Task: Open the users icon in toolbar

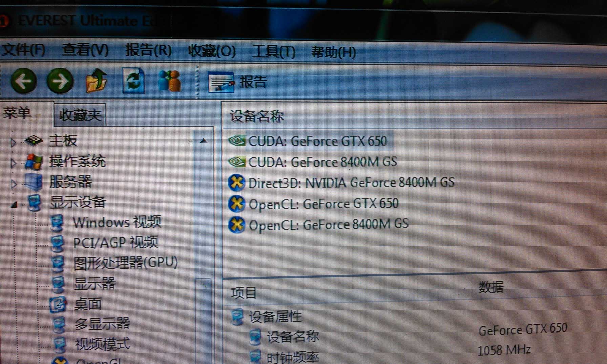Action: tap(169, 81)
